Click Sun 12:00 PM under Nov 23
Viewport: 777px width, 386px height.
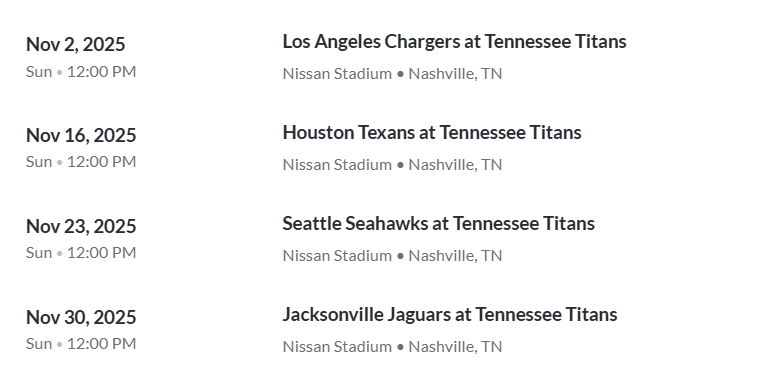(81, 253)
